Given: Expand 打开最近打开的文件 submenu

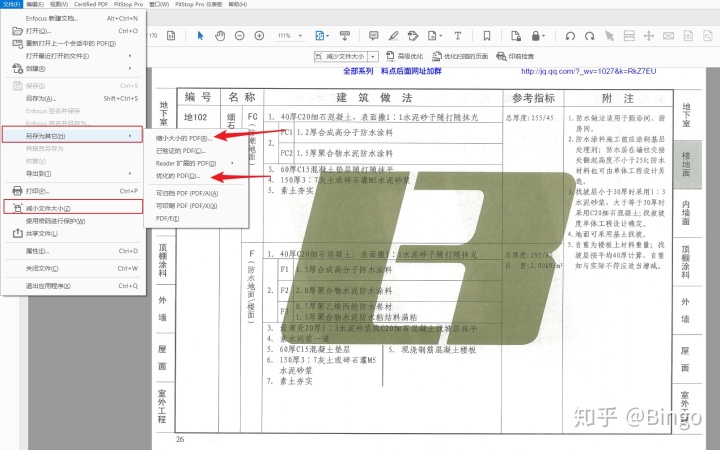Looking at the screenshot, I should [75, 56].
